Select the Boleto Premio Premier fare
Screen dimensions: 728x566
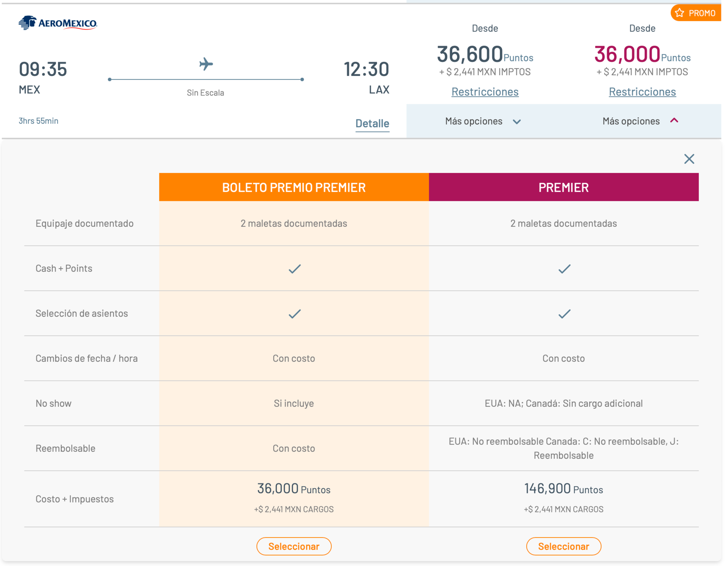click(x=294, y=546)
